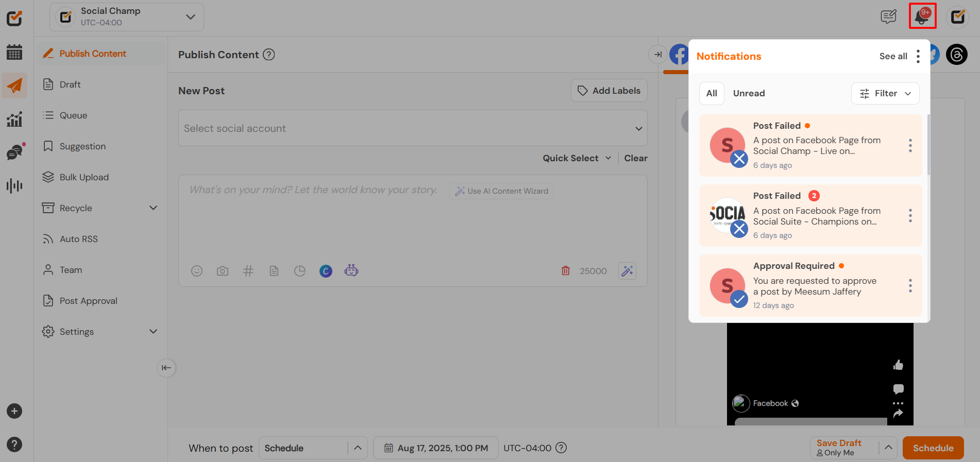980x462 pixels.
Task: Open Publish Content in sidebar
Action: [x=101, y=54]
